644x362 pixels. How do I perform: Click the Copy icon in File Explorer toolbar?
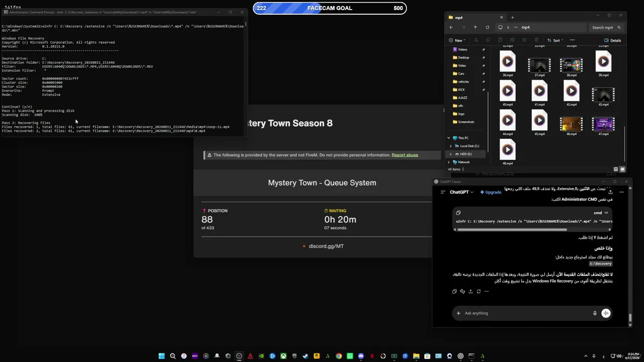click(488, 40)
